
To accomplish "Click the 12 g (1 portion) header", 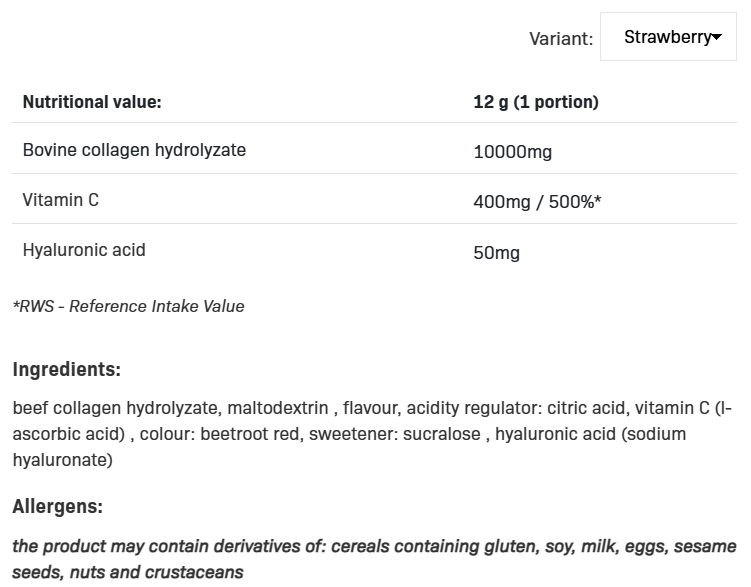I will coord(536,102).
